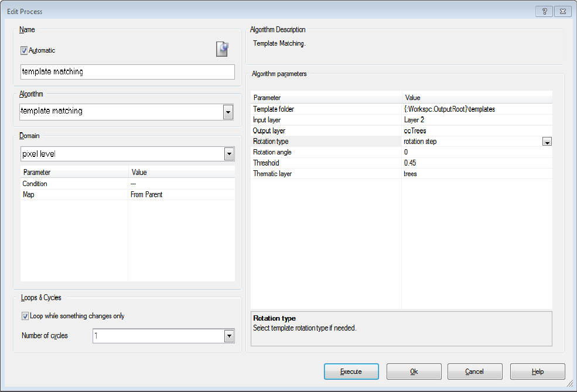Click the Cancel button
The height and width of the screenshot is (392, 577).
point(474,372)
